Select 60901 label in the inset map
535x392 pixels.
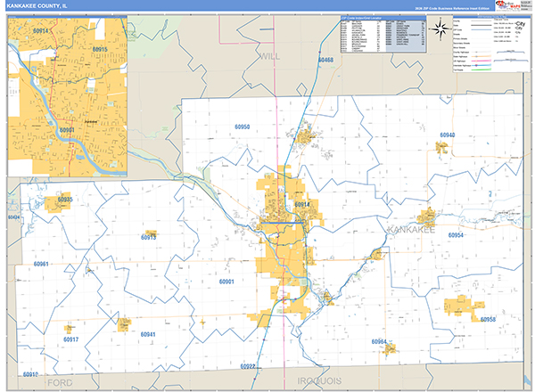(67, 130)
